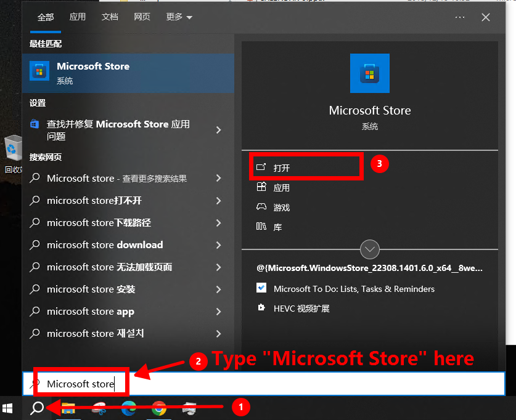Click 打开 to open Microsoft Store
Viewport: 516px width, 420px height.
click(x=281, y=168)
